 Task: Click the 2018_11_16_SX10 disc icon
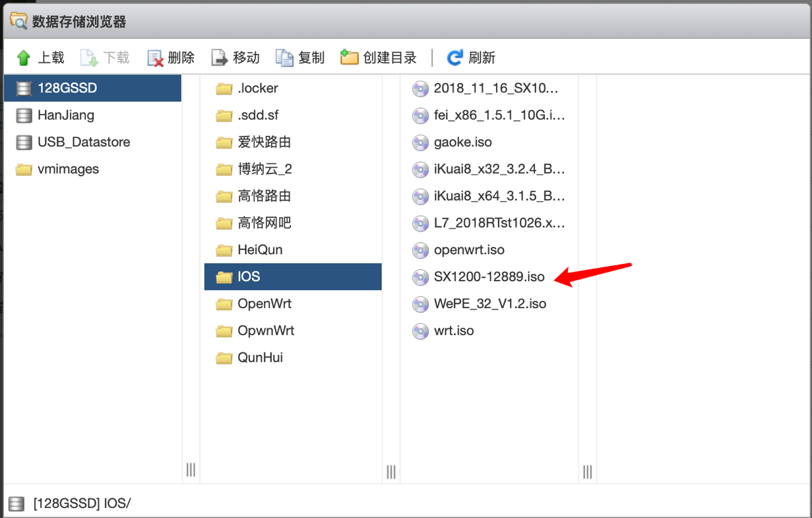pyautogui.click(x=420, y=88)
